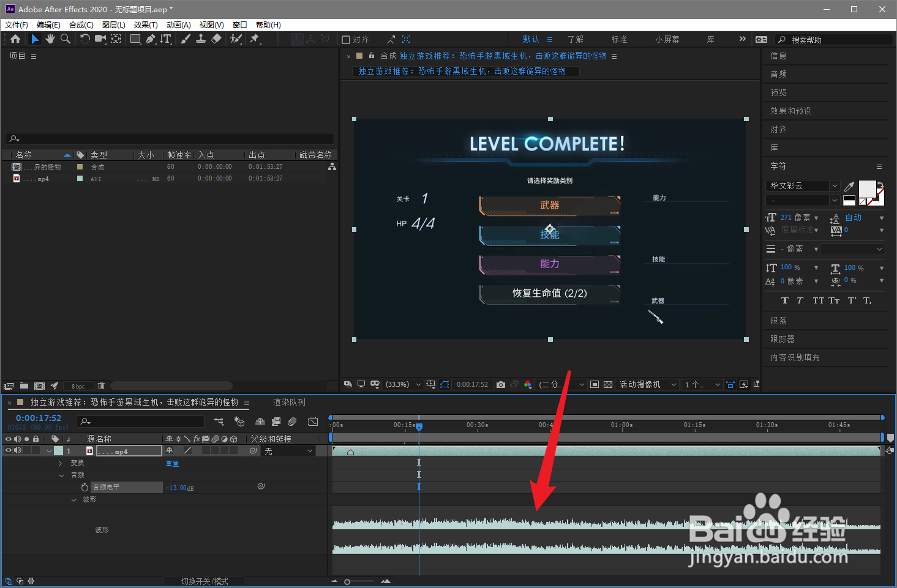Click the 重置 reset link for transform
This screenshot has height=588, width=897.
(172, 464)
